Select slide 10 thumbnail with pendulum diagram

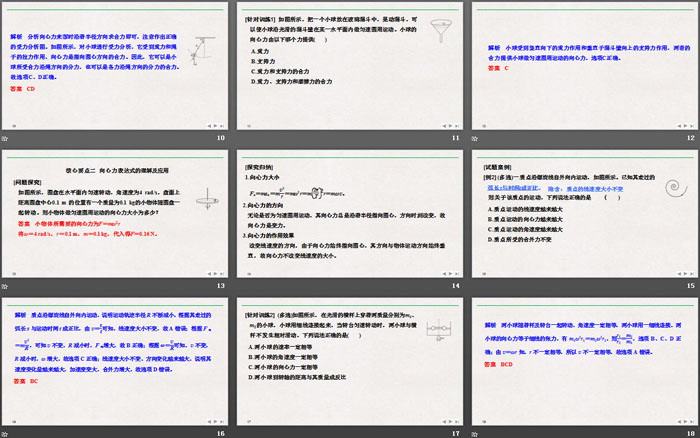(115, 66)
